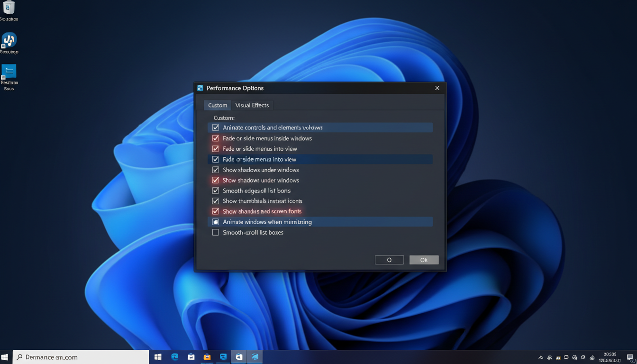Switch to the Visual Effects tab
Image resolution: width=637 pixels, height=364 pixels.
pos(252,105)
